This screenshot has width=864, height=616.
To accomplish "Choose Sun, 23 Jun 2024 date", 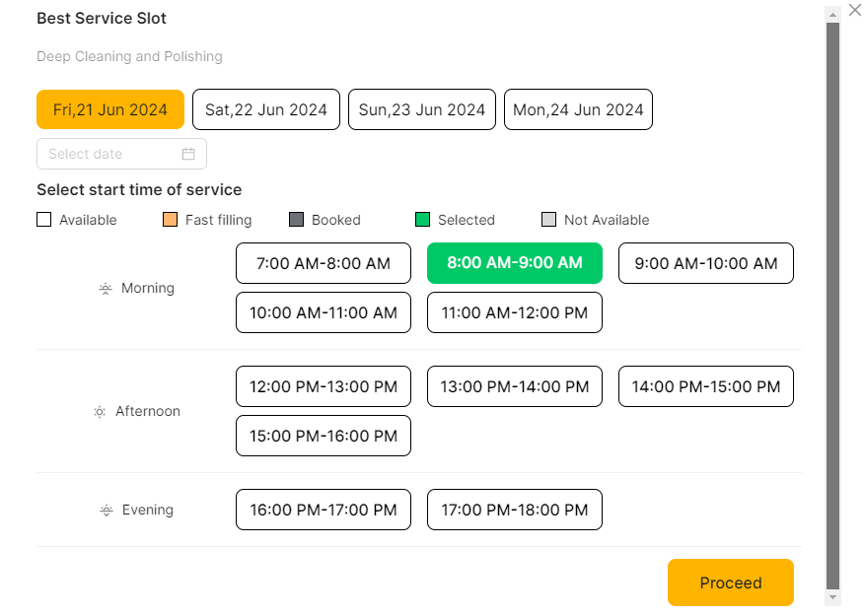I will (x=422, y=109).
